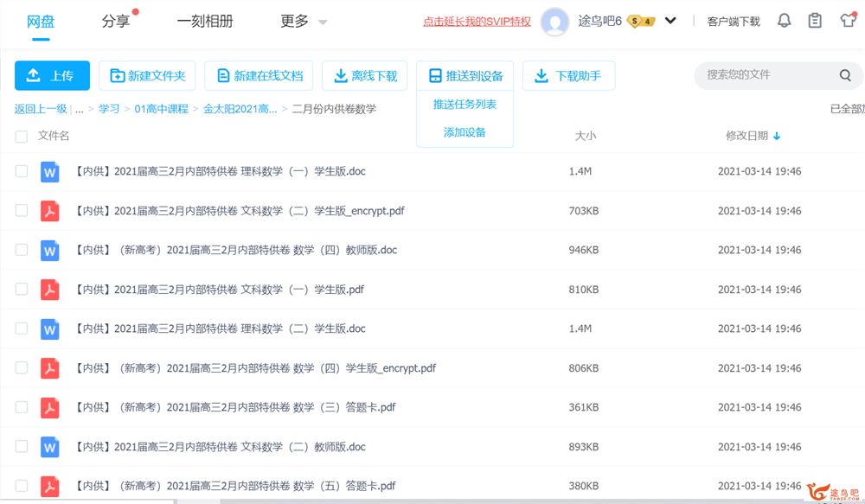Screen dimensions: 865x504
Task: Check the box for 数学（三）答题卡.pdf
Action: (x=22, y=407)
